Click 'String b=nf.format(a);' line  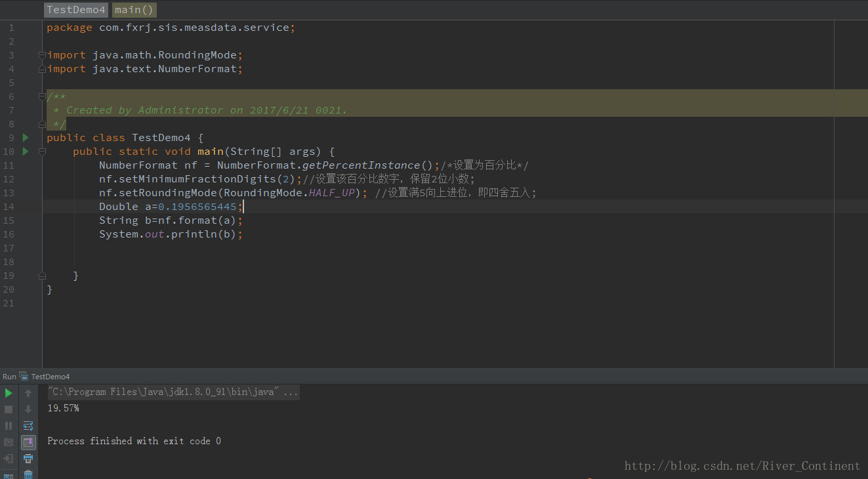[171, 220]
